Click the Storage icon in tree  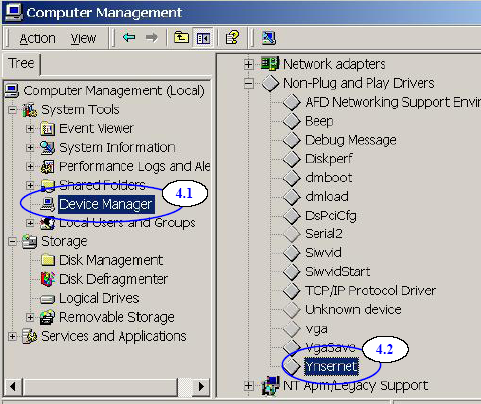[x=29, y=241]
